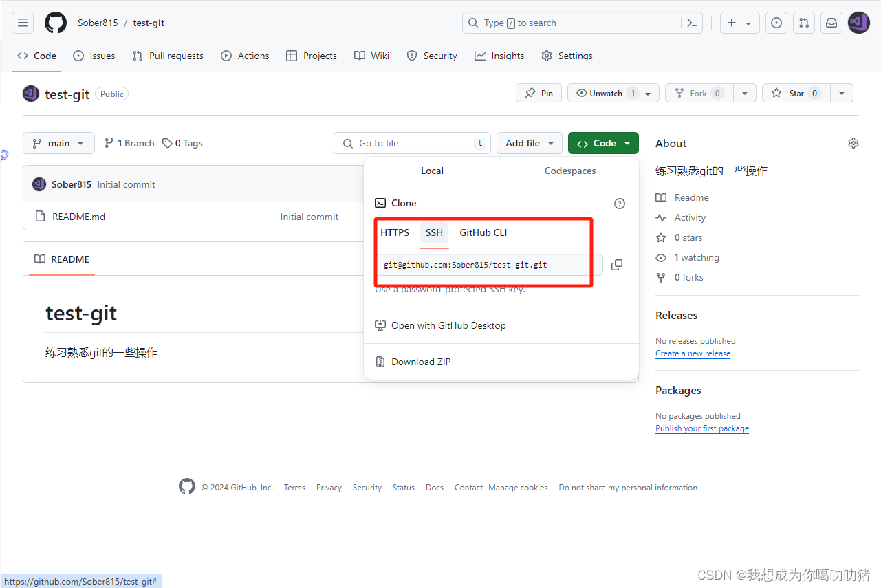The height and width of the screenshot is (588, 881).
Task: Click Publish your first package link
Action: point(702,428)
